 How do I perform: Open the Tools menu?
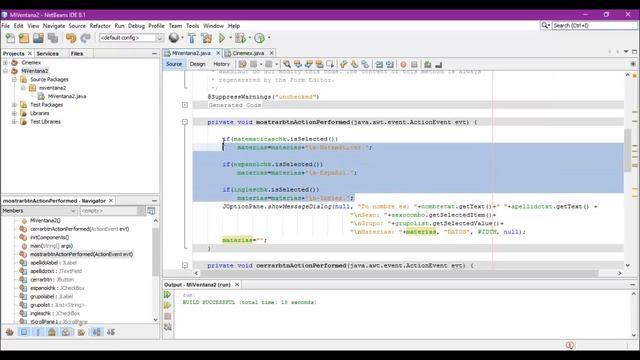click(x=192, y=26)
